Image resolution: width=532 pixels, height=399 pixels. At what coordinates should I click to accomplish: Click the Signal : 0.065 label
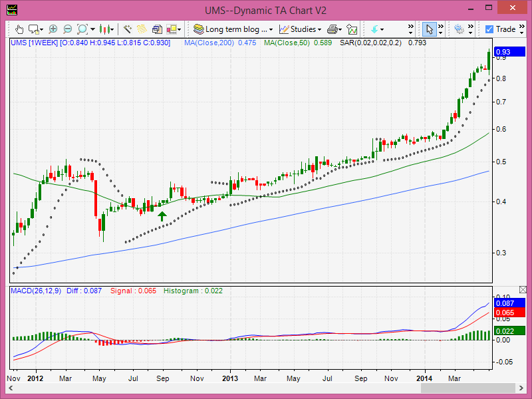click(134, 291)
